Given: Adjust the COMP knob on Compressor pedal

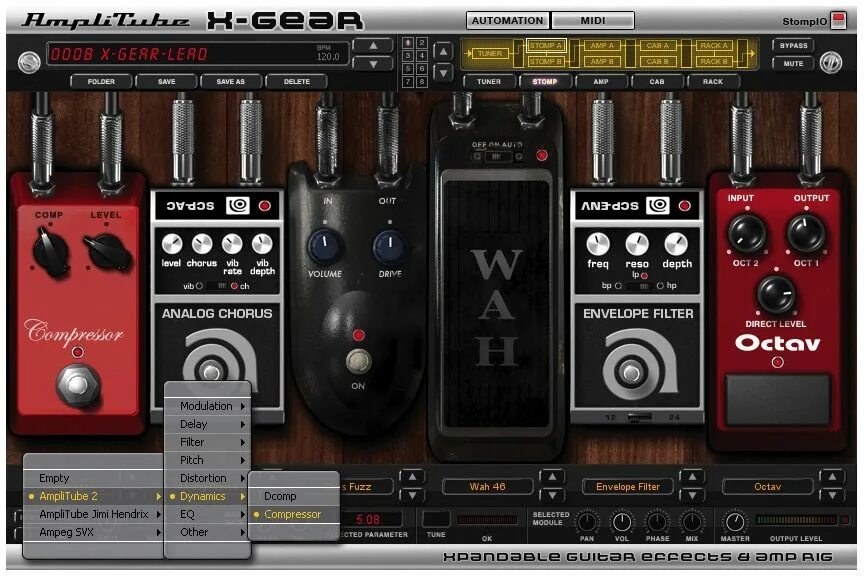Looking at the screenshot, I should (x=50, y=251).
